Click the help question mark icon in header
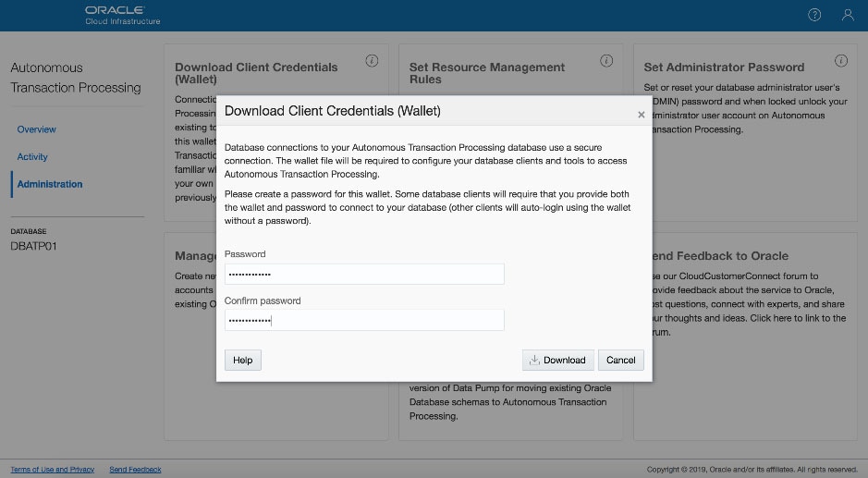This screenshot has height=478, width=868. (814, 15)
